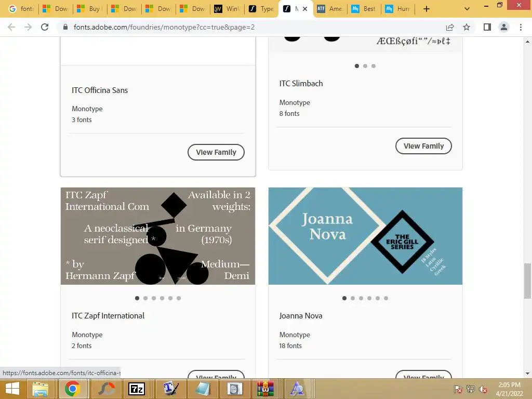Click the scrollbar down arrow
The height and width of the screenshot is (399, 532).
pos(527,374)
